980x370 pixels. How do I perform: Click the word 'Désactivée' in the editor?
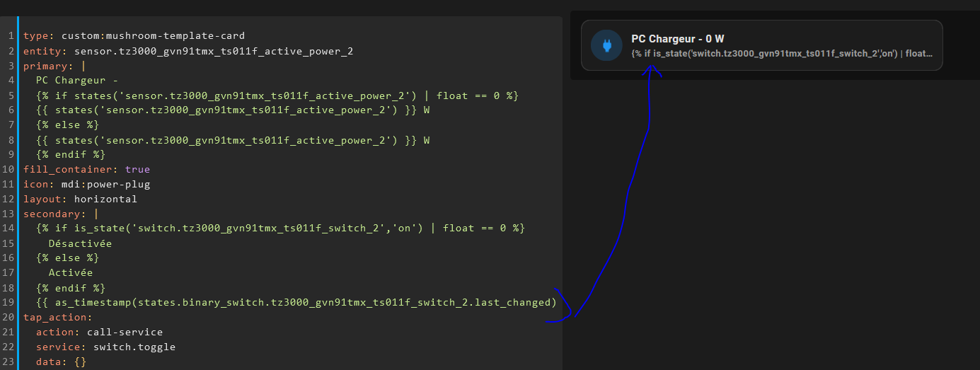coord(80,243)
